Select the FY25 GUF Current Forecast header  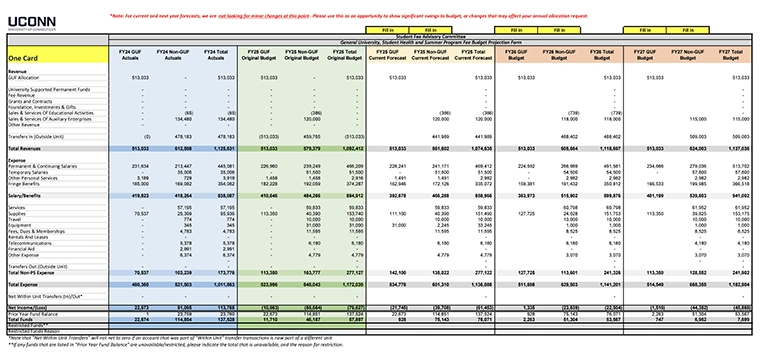pyautogui.click(x=387, y=54)
